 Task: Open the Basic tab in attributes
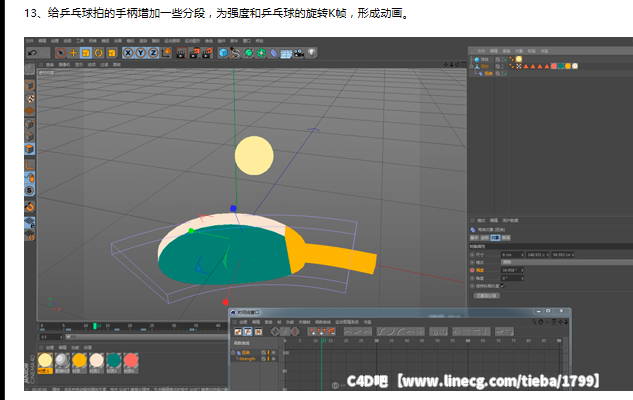point(474,238)
